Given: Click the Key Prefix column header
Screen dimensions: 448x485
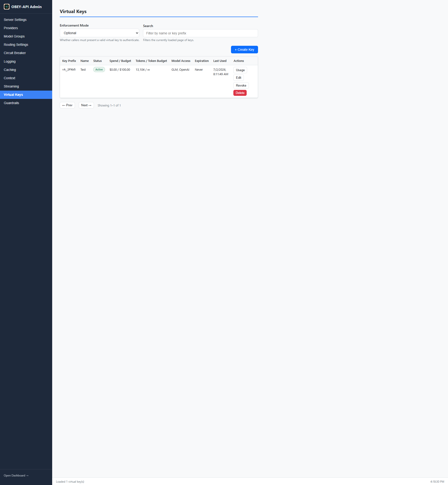Looking at the screenshot, I should [x=69, y=61].
